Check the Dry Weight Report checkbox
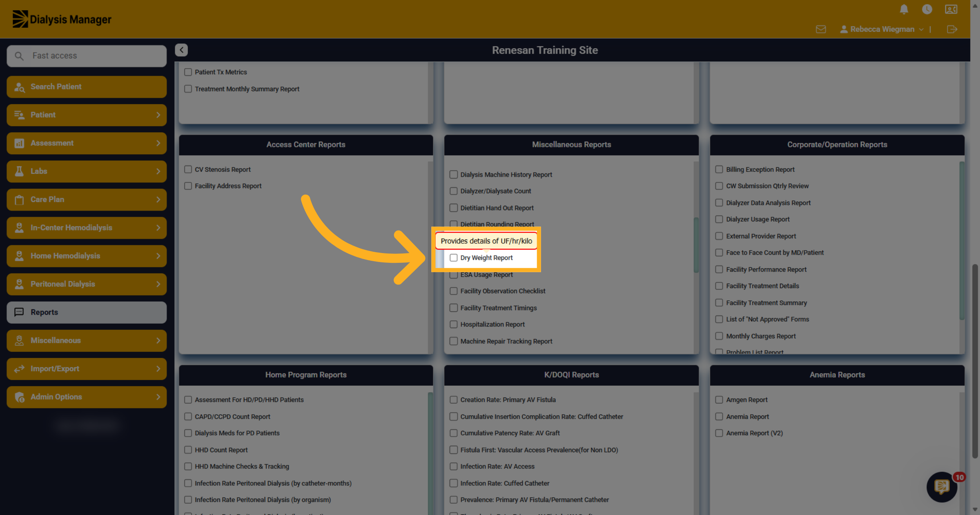 click(x=454, y=258)
